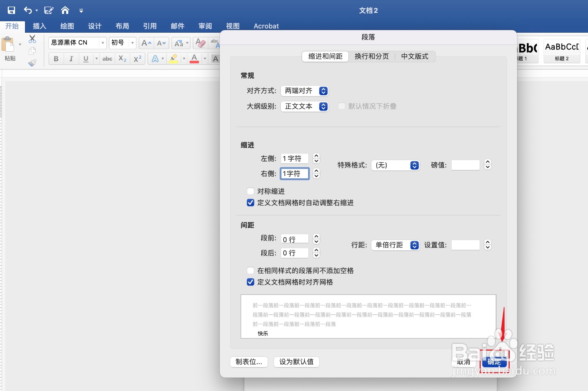Click the 设为默认值 button
This screenshot has height=391, width=588.
click(x=297, y=362)
